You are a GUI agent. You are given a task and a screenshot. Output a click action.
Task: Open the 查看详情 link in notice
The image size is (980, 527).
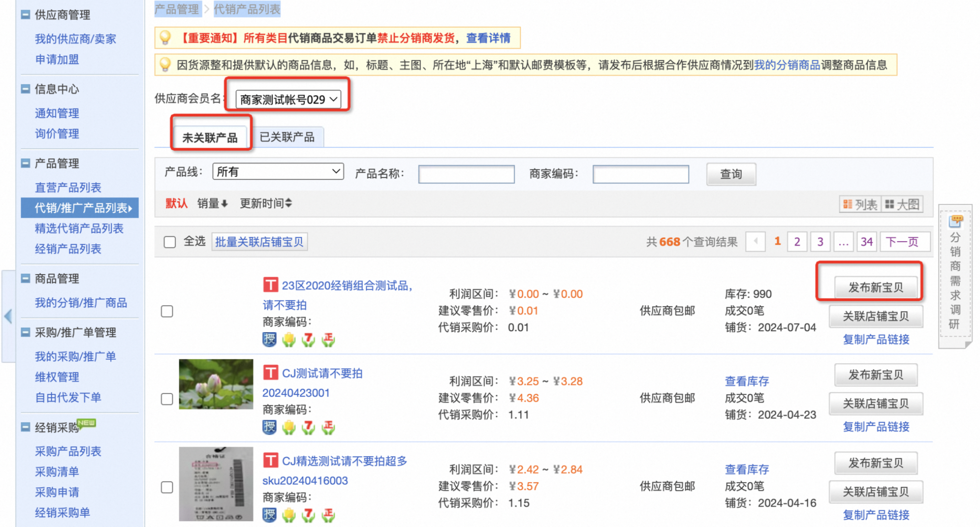[x=488, y=38]
